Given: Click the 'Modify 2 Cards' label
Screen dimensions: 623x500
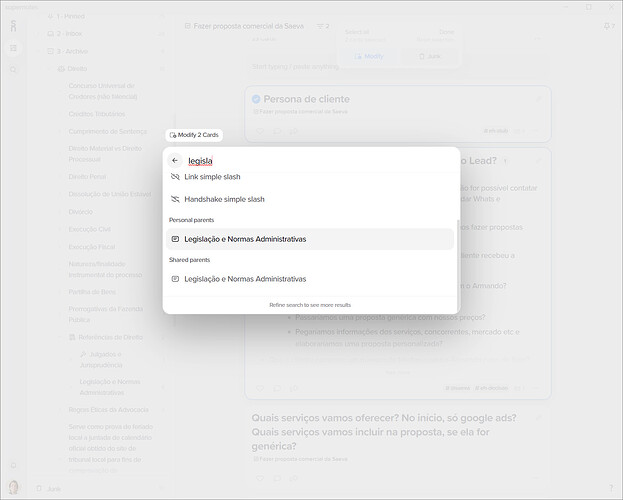Looking at the screenshot, I should tap(194, 135).
